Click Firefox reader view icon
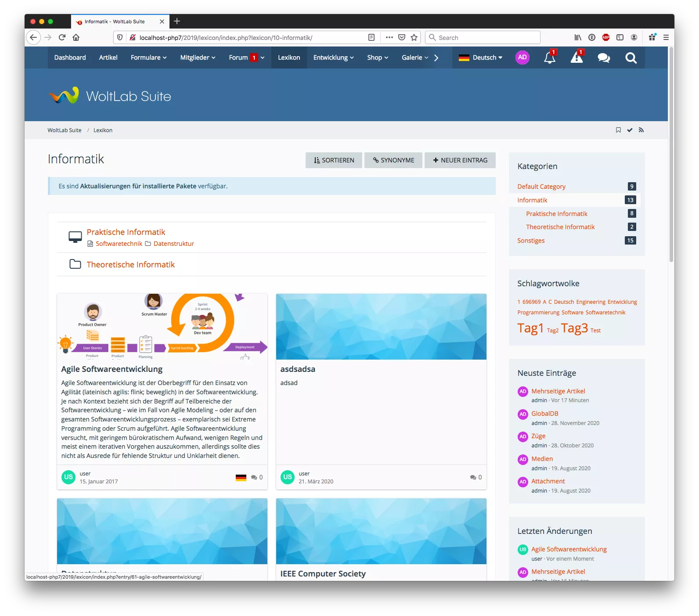Image resolution: width=699 pixels, height=616 pixels. click(371, 37)
